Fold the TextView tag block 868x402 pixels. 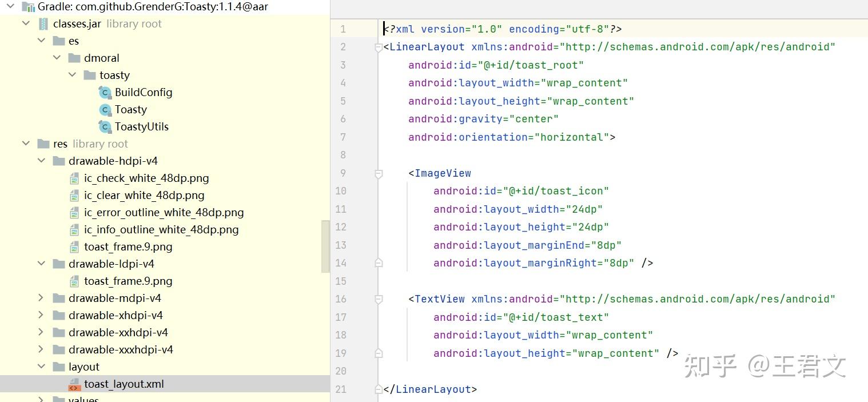point(378,299)
